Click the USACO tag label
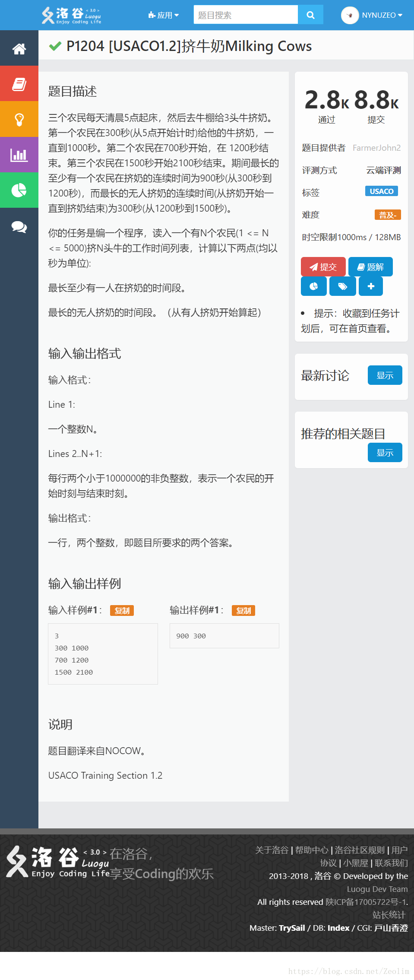The height and width of the screenshot is (980, 414). [382, 191]
